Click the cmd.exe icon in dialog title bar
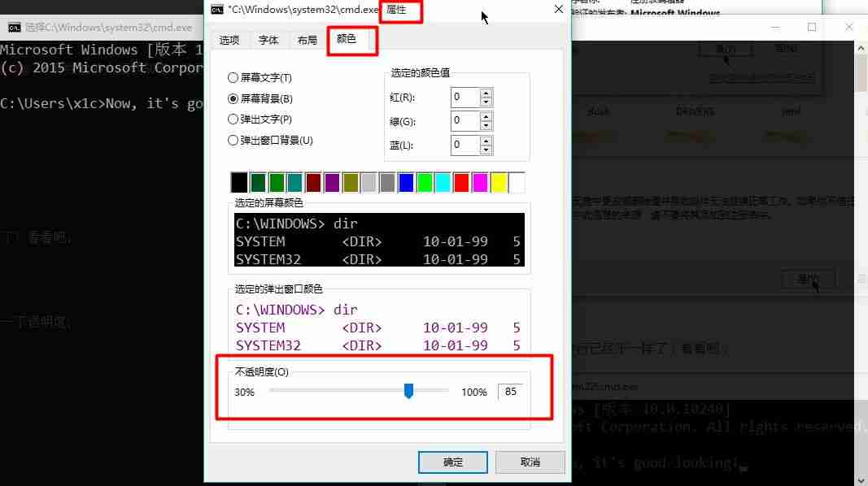 point(216,10)
